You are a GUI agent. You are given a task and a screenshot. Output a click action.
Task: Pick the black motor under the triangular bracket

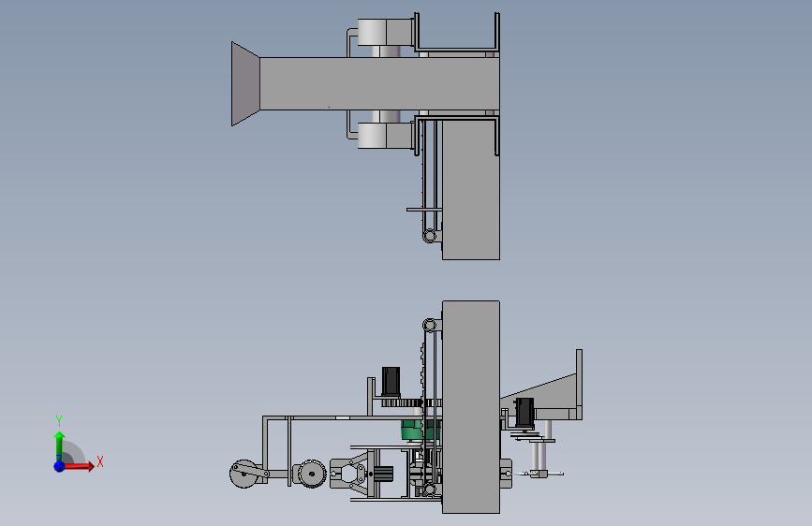tap(524, 412)
